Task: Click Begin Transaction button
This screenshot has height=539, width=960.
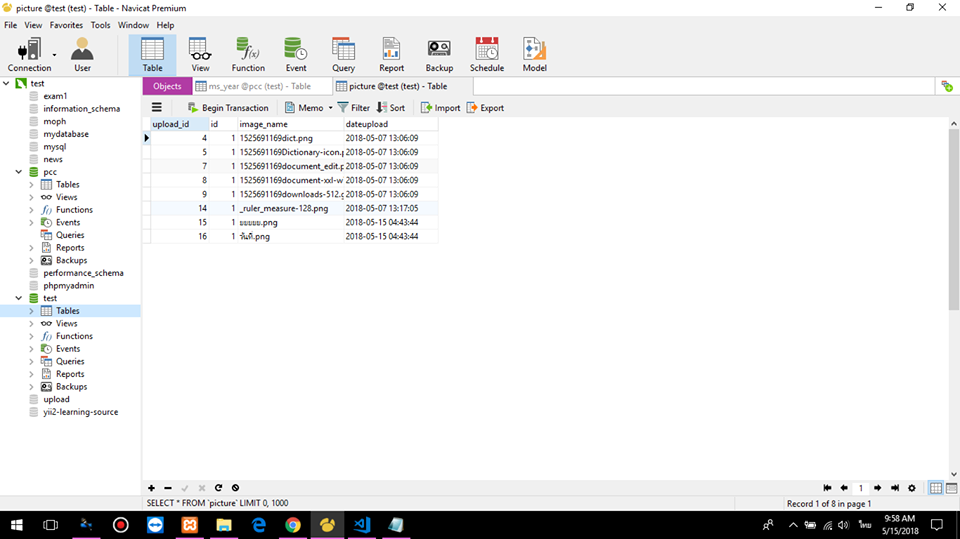Action: (x=227, y=108)
